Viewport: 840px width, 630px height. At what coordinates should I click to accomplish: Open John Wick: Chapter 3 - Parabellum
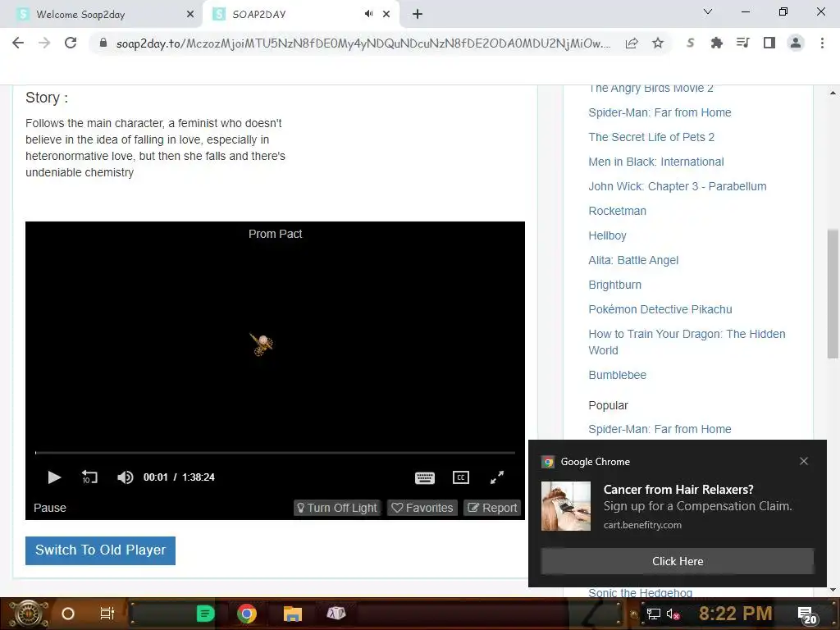[677, 186]
